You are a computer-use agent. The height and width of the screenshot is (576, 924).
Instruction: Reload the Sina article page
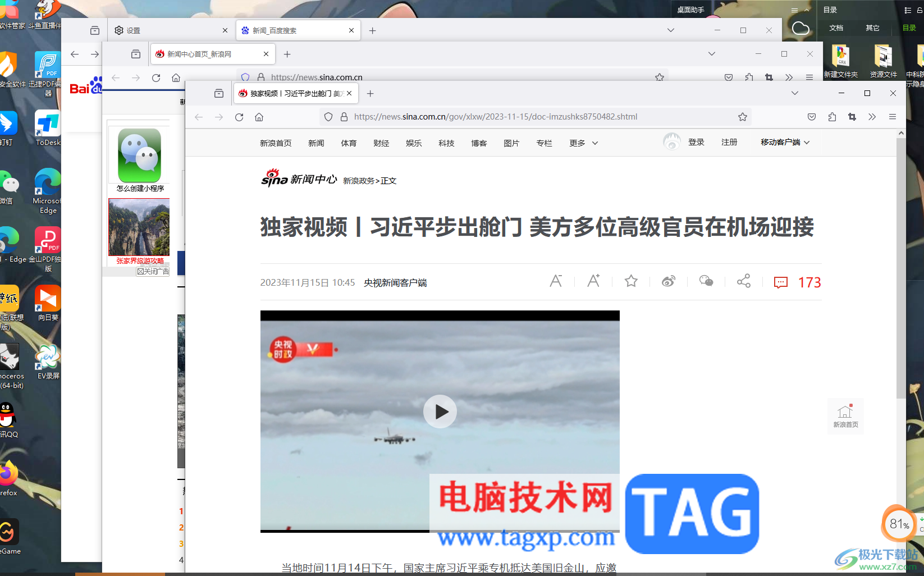pos(239,117)
